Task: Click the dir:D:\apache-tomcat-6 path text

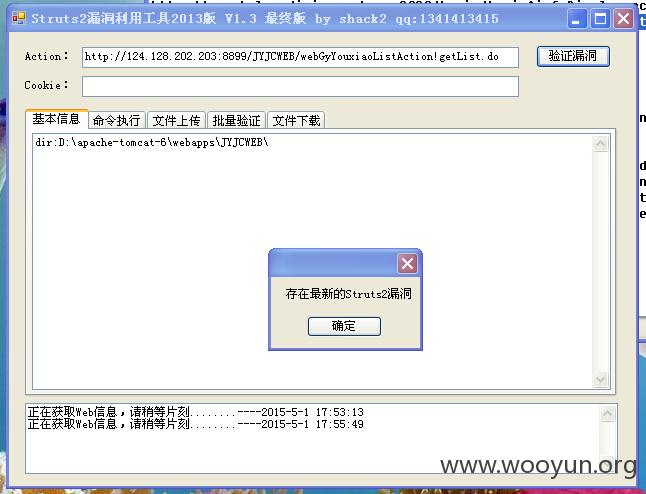Action: (x=152, y=143)
